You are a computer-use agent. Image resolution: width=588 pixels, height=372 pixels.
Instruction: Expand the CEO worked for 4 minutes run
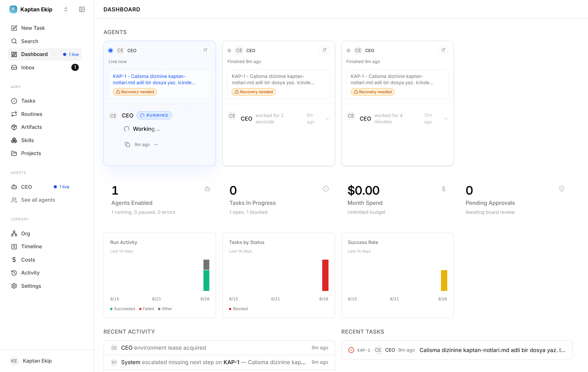pos(446,119)
